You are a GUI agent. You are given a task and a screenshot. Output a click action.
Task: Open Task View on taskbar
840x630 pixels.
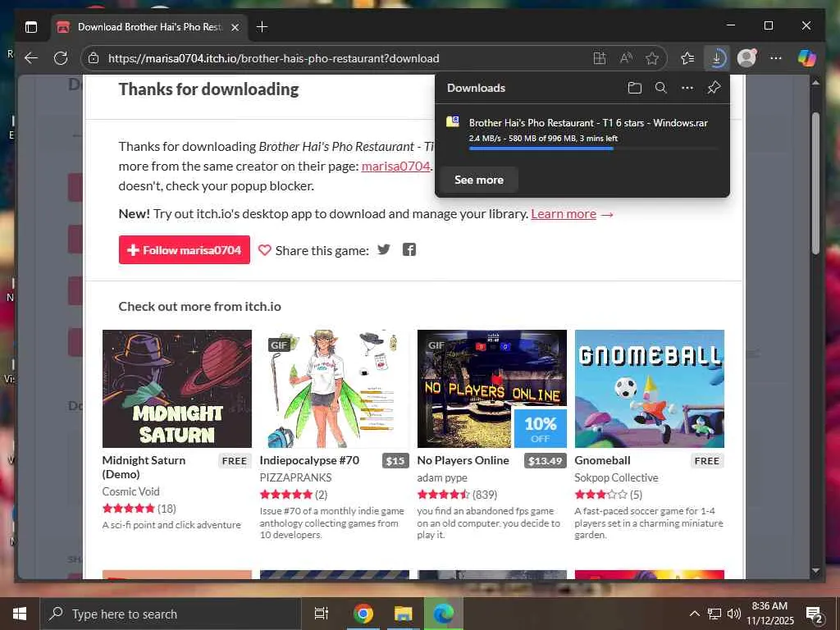(322, 614)
